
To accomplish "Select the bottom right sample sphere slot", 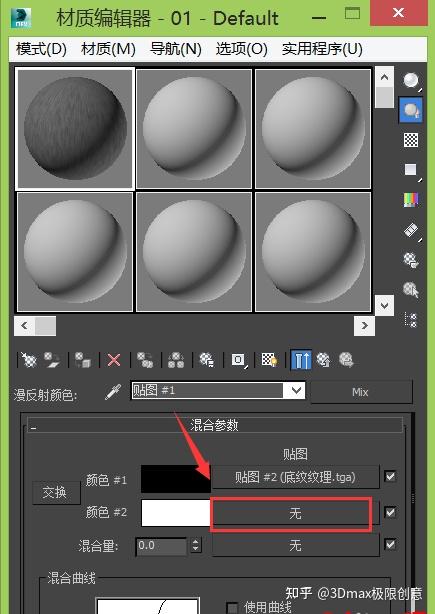I will [x=313, y=251].
